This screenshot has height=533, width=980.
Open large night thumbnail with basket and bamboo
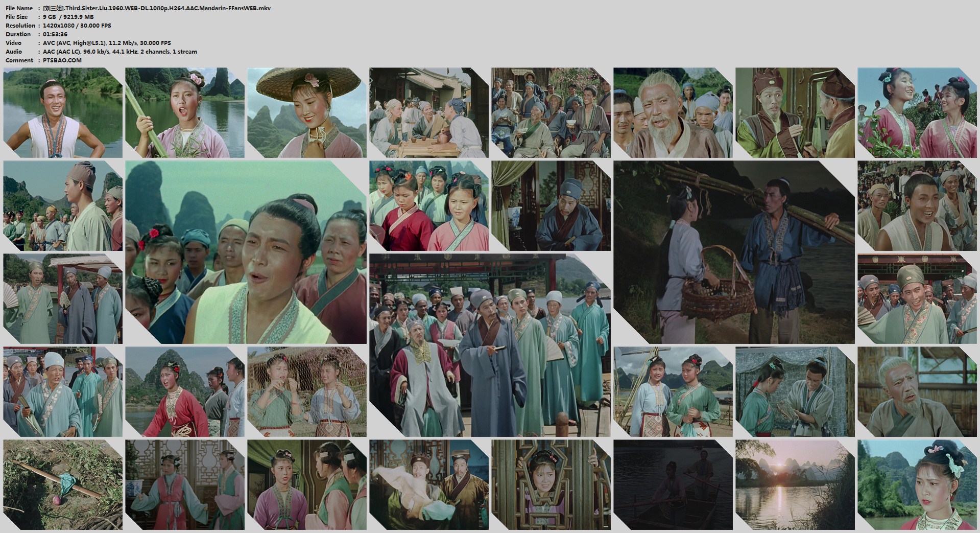pos(734,252)
